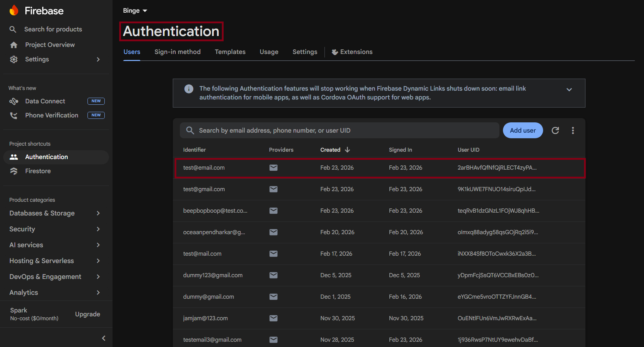Open the overflow menu beside refresh

573,130
